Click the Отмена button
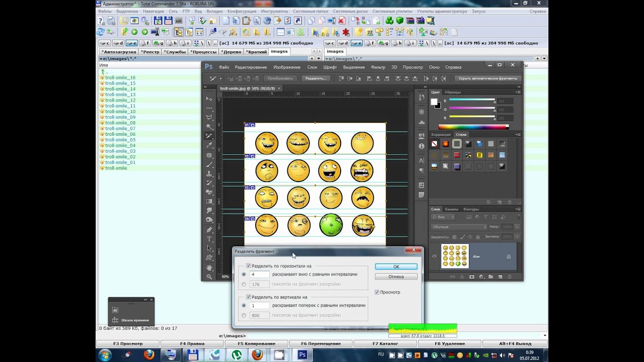644x362 pixels. [396, 277]
